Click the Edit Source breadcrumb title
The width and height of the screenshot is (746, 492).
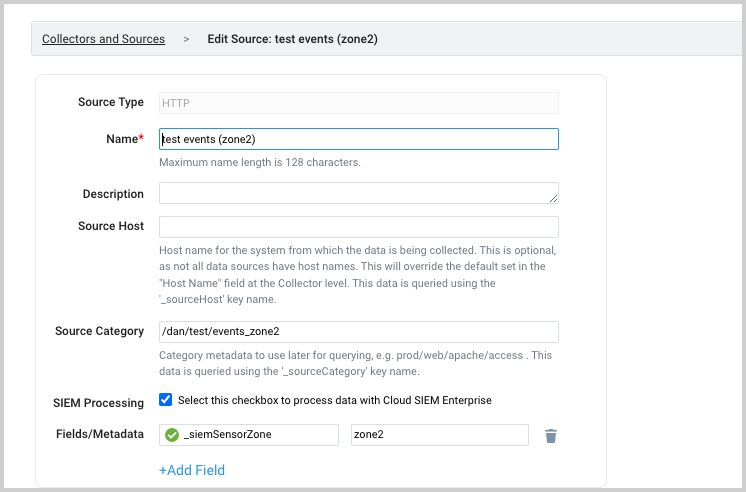click(292, 40)
